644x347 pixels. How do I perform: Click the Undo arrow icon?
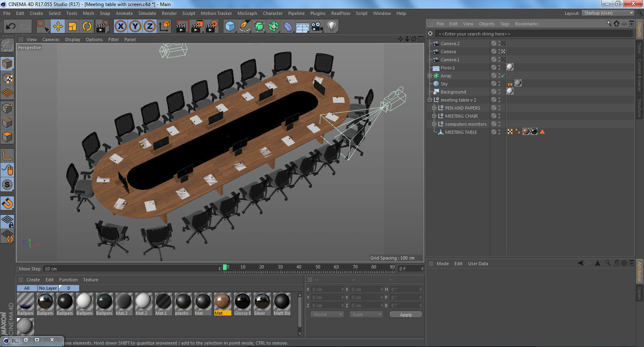[x=10, y=27]
